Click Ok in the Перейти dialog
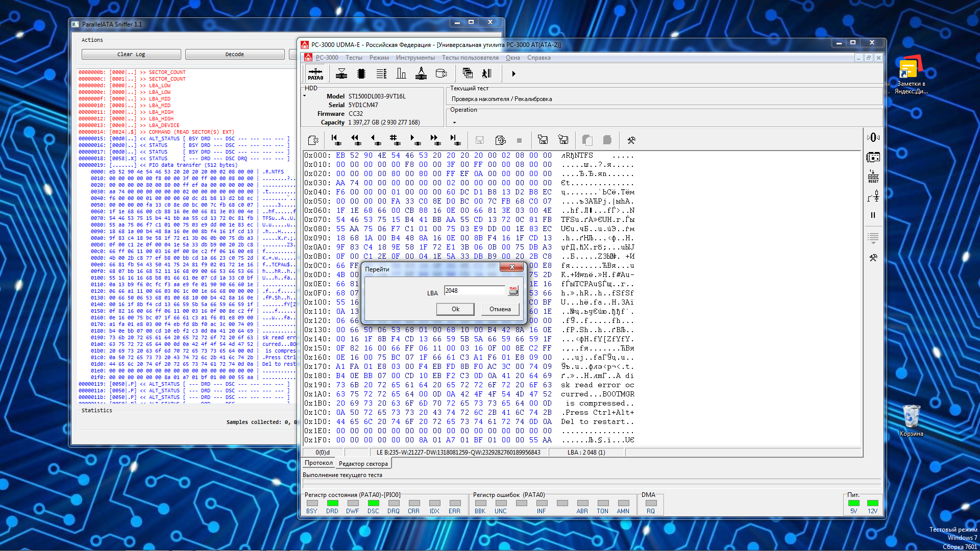 click(x=455, y=309)
